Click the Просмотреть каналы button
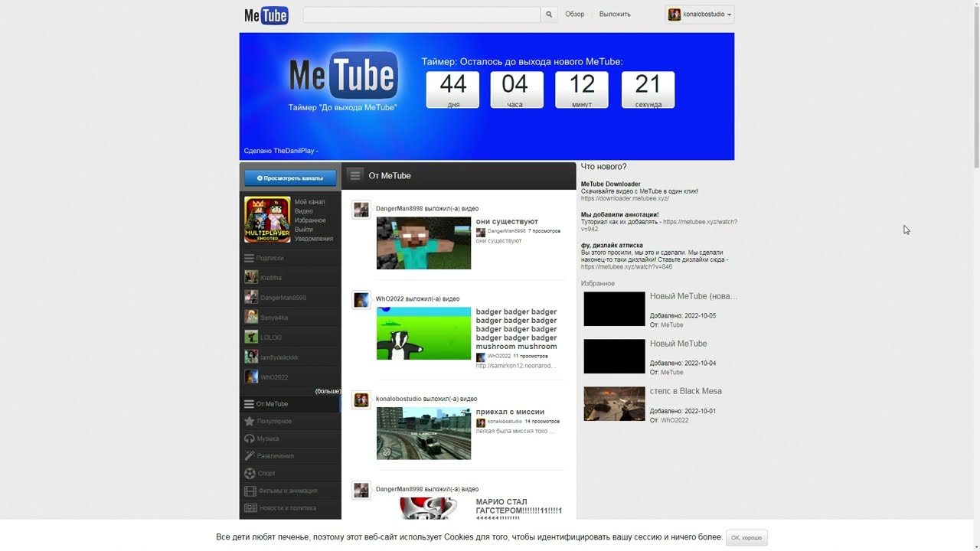The height and width of the screenshot is (551, 980). click(x=290, y=178)
